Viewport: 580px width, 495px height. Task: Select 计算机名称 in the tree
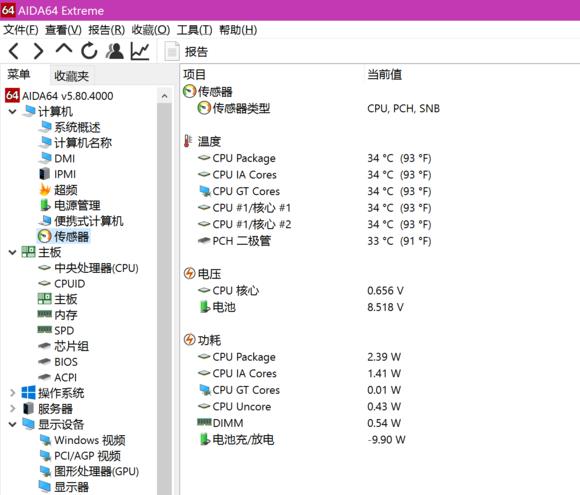coord(83,143)
